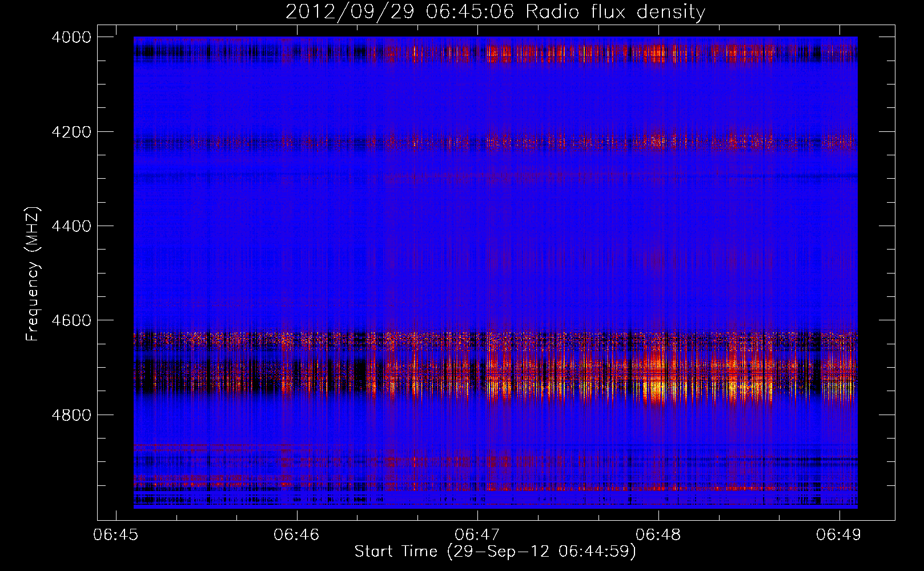The width and height of the screenshot is (924, 571).
Task: Click the 06:49 time tick label
Action: coord(839,534)
